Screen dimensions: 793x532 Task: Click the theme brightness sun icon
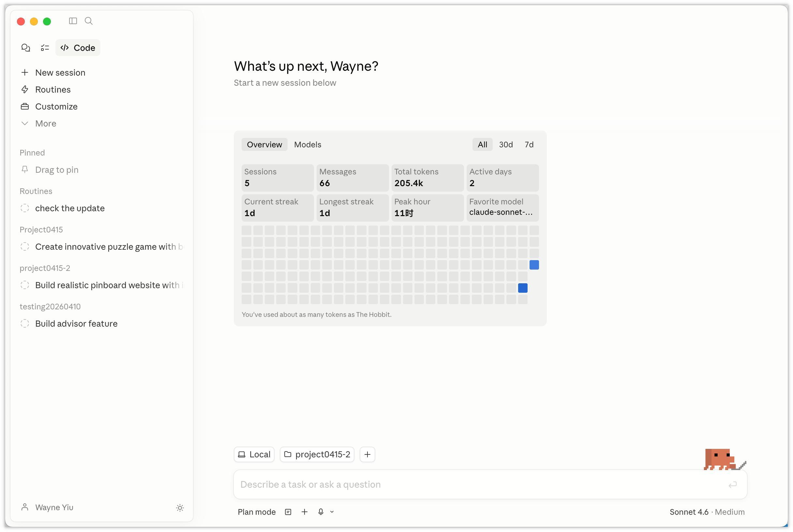click(x=180, y=508)
